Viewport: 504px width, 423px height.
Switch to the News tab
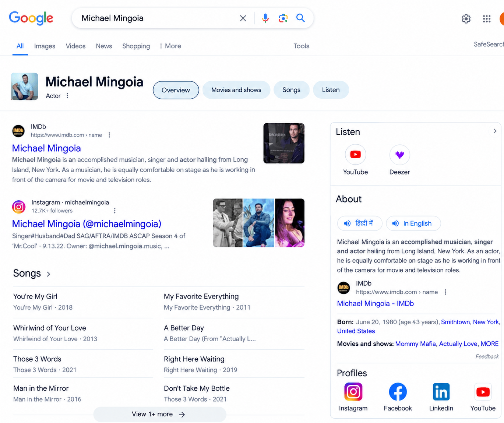coord(104,46)
